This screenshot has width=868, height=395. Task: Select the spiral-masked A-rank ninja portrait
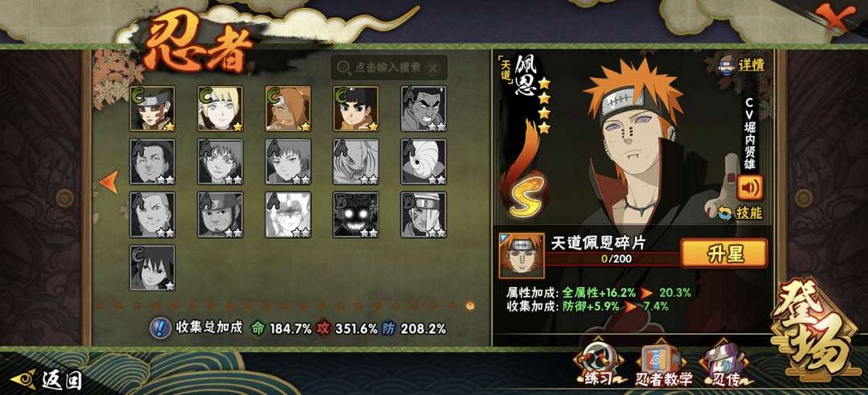(x=424, y=161)
